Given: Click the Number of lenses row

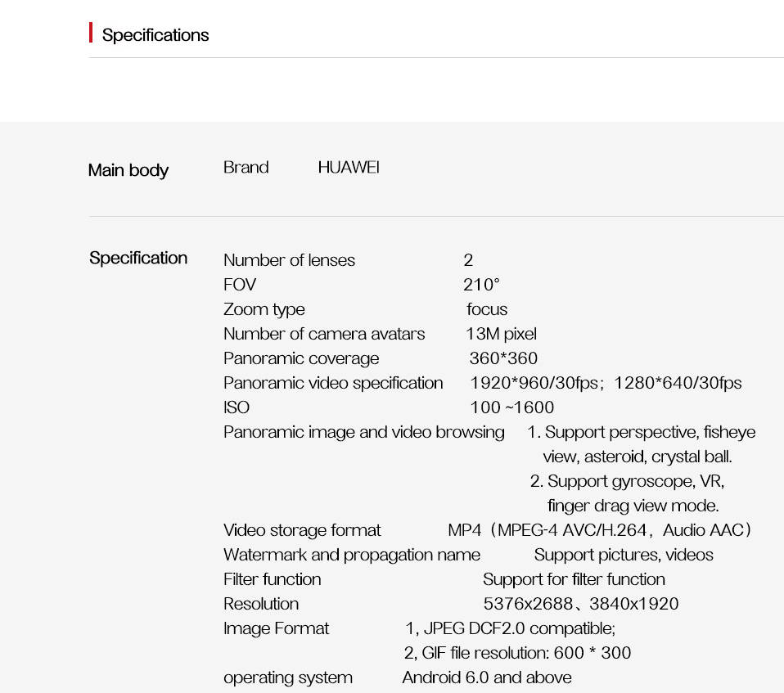Looking at the screenshot, I should tap(348, 260).
